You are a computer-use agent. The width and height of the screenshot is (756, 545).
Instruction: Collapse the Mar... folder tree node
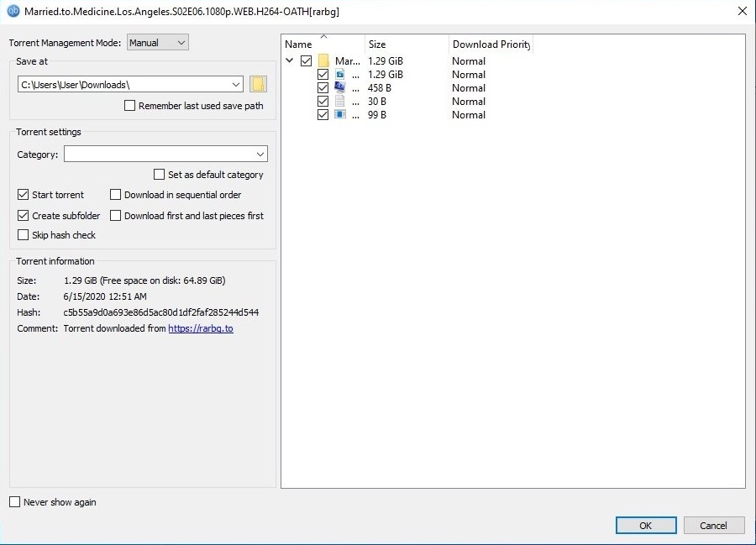tap(290, 61)
